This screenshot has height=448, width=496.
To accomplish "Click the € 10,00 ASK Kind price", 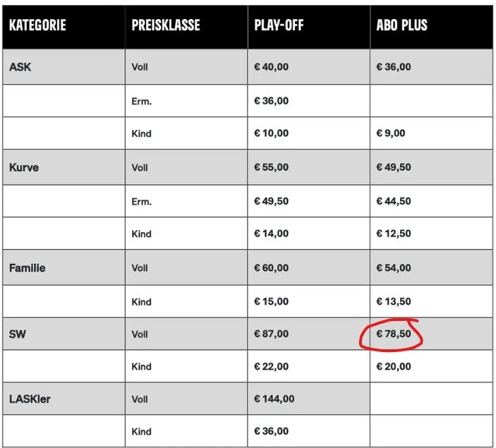I will pos(271,133).
